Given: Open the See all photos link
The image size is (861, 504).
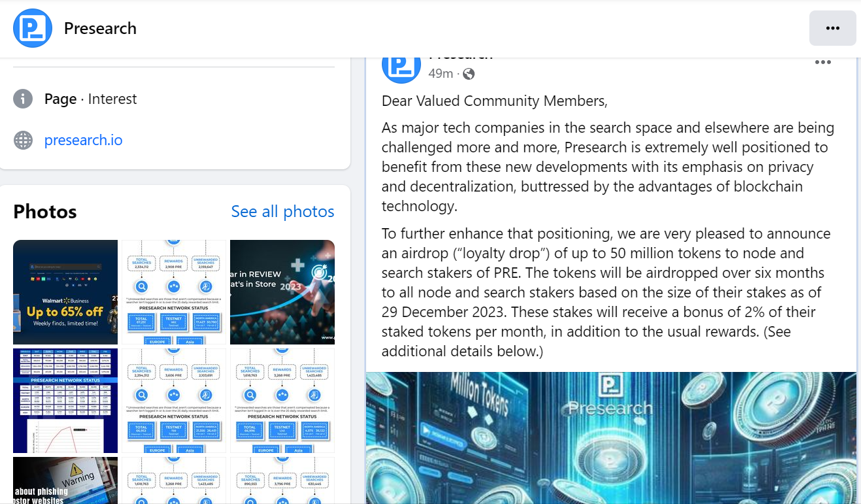Looking at the screenshot, I should (282, 212).
